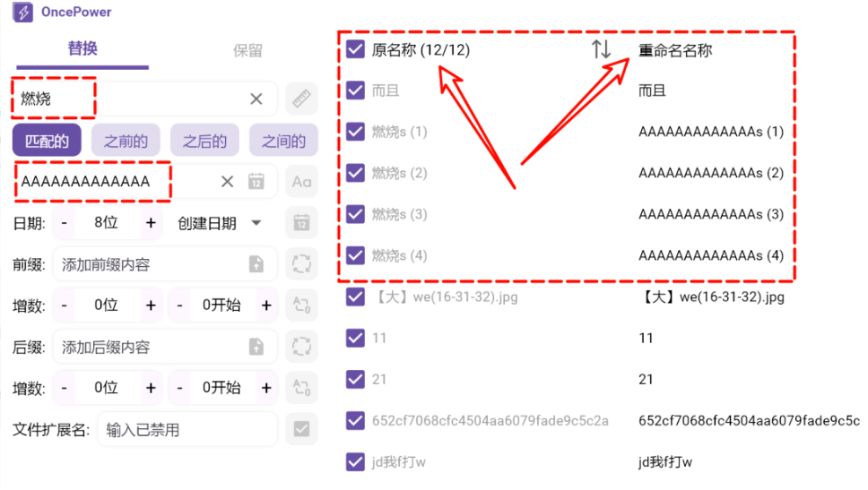Select the 替换 tab
The width and height of the screenshot is (868, 490).
(82, 48)
